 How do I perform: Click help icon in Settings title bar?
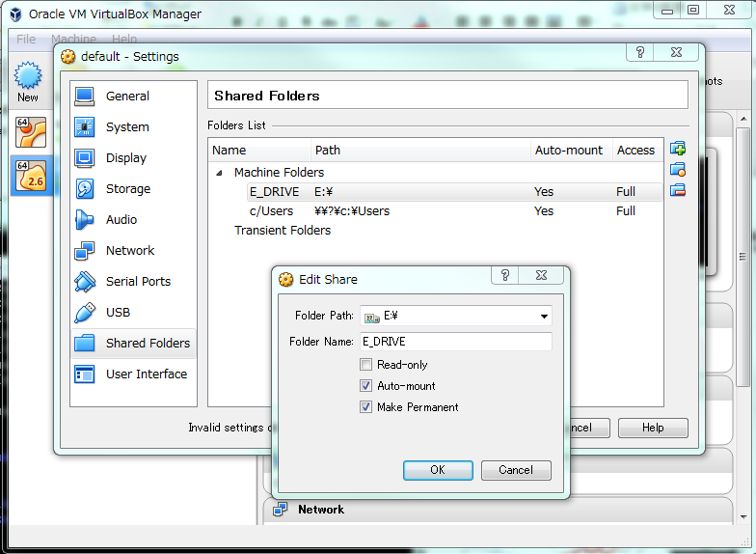click(x=640, y=52)
